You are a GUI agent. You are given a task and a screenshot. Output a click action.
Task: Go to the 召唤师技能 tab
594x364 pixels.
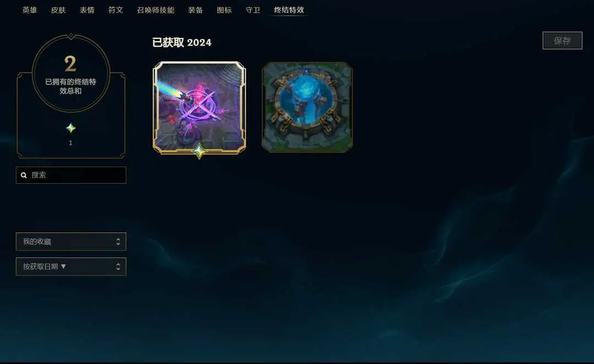156,10
